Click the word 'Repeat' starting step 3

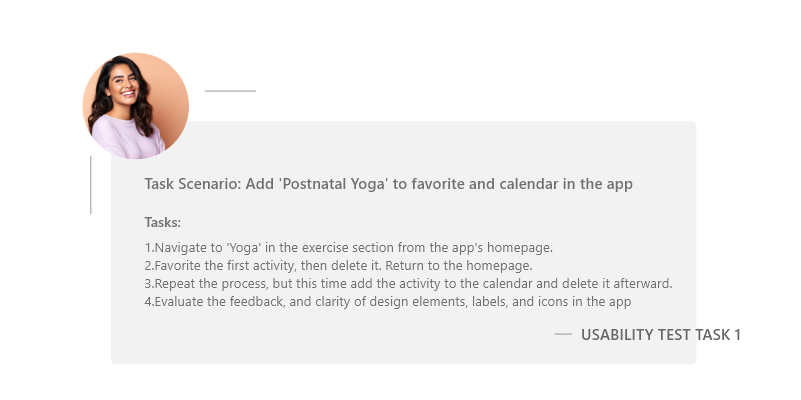pyautogui.click(x=173, y=284)
